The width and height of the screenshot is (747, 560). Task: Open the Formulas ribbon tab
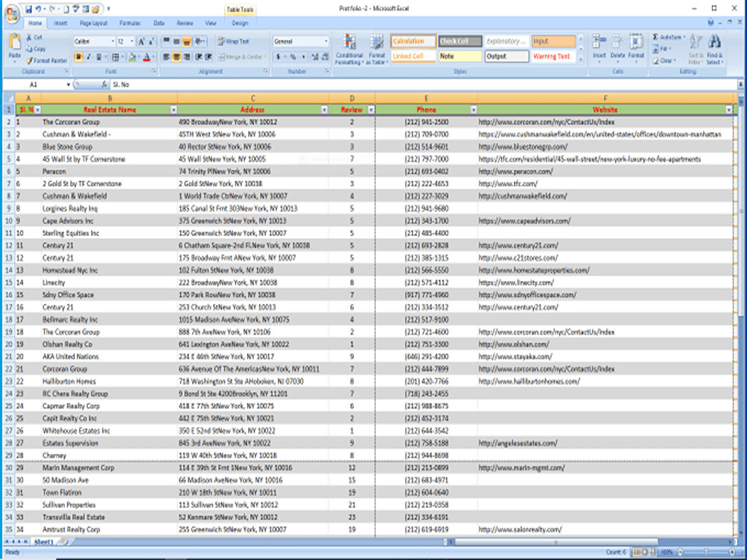129,23
